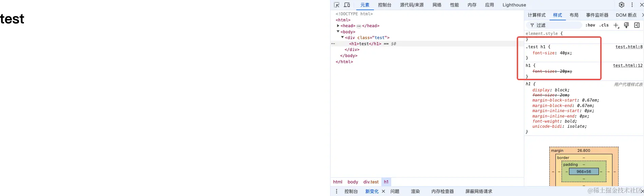Click the element.style rule
Viewport: 644px width, 196px height.
[542, 34]
